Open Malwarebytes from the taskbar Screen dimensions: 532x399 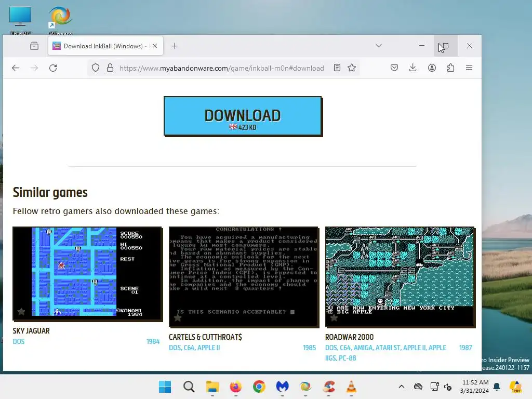[282, 387]
